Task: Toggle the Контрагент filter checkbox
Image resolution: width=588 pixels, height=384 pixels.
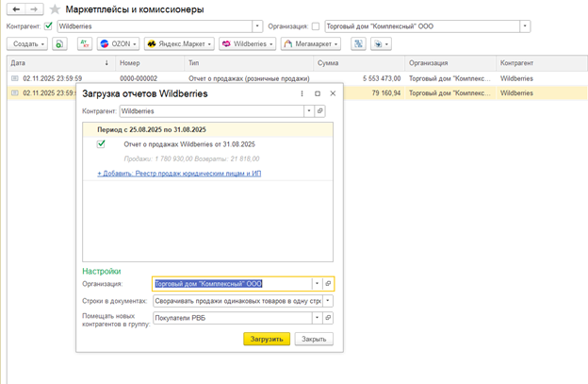Action: pyautogui.click(x=49, y=25)
